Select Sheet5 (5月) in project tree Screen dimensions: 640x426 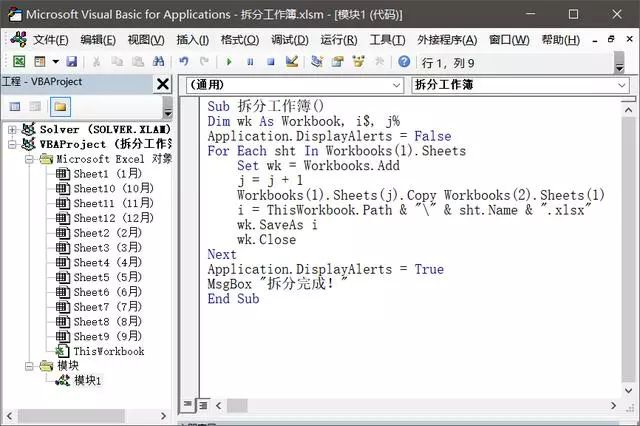pos(107,277)
